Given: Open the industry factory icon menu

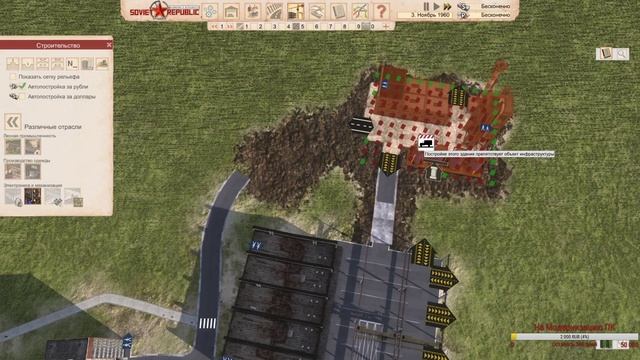Looking at the screenshot, I should pyautogui.click(x=253, y=11).
